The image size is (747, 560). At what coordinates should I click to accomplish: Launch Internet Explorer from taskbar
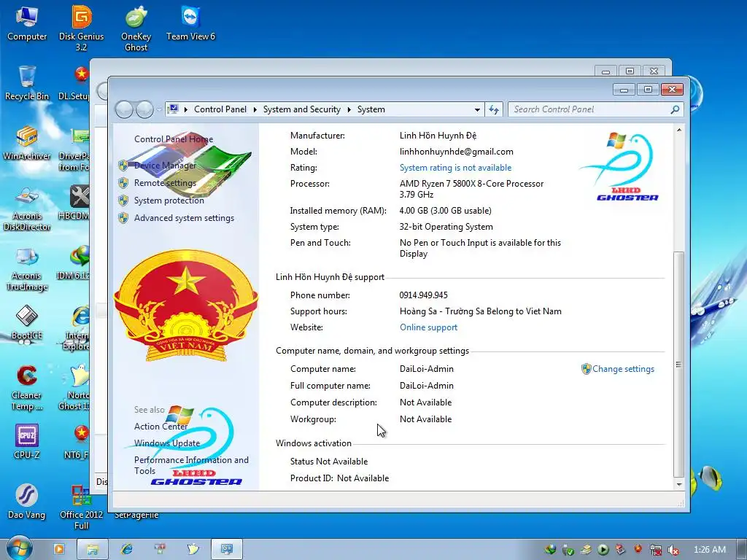(127, 549)
